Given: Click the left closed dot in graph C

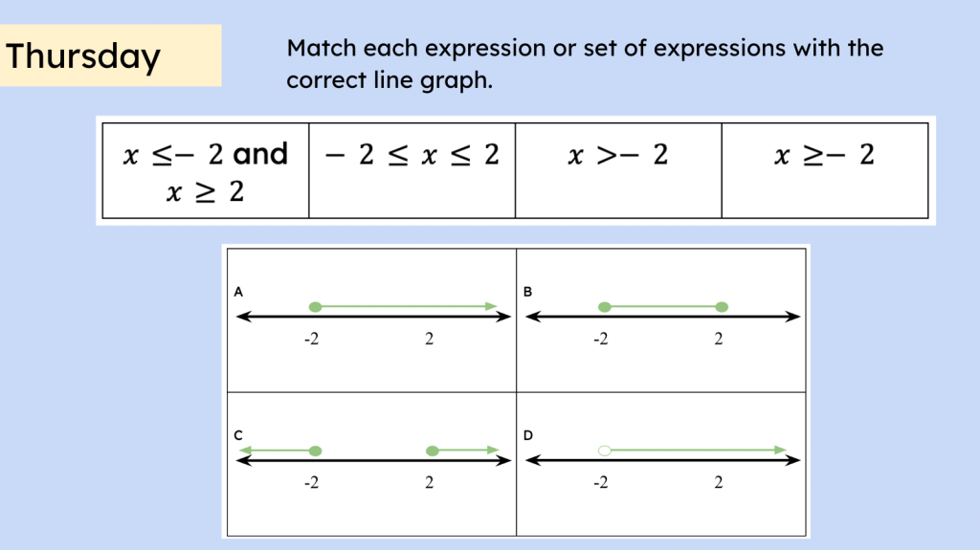Looking at the screenshot, I should 315,451.
